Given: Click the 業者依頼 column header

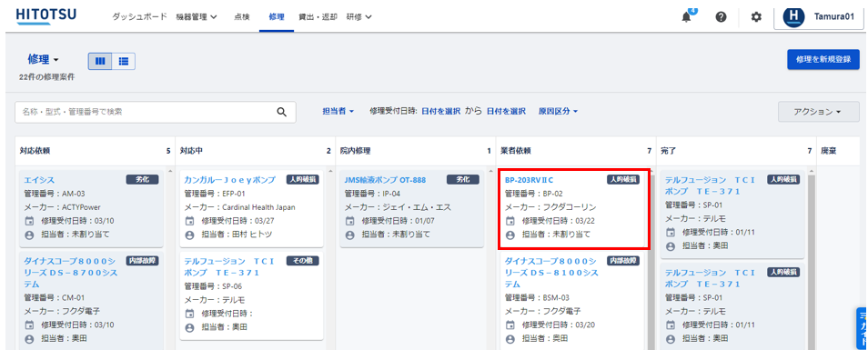Looking at the screenshot, I should click(515, 150).
